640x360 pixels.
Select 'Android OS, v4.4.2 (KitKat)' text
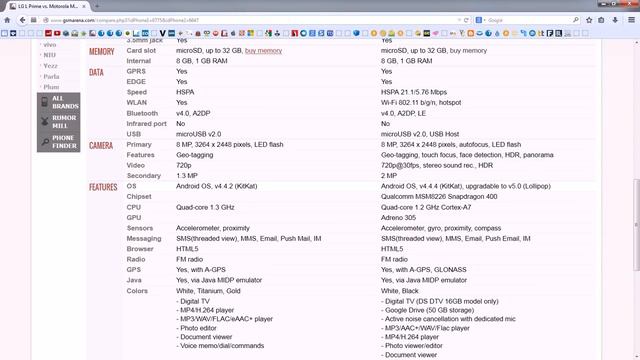(x=216, y=186)
